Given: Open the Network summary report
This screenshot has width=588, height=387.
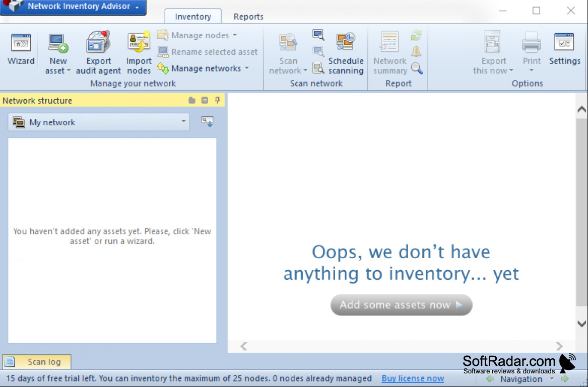Looking at the screenshot, I should (x=390, y=52).
